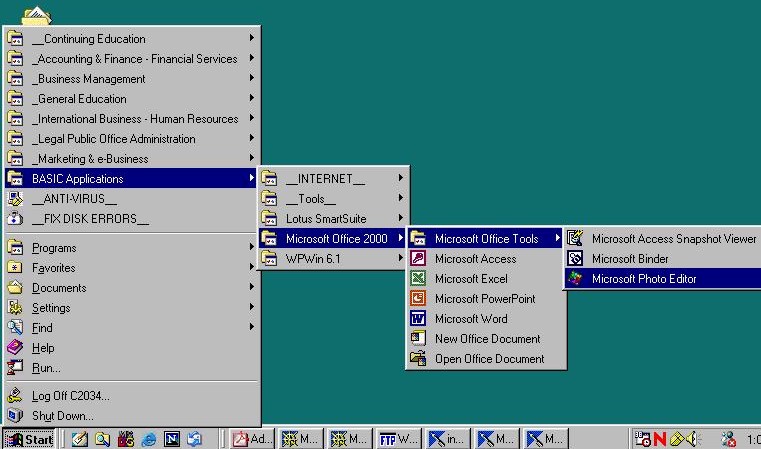Expand the _General Education folder
This screenshot has width=761, height=449.
pos(131,99)
